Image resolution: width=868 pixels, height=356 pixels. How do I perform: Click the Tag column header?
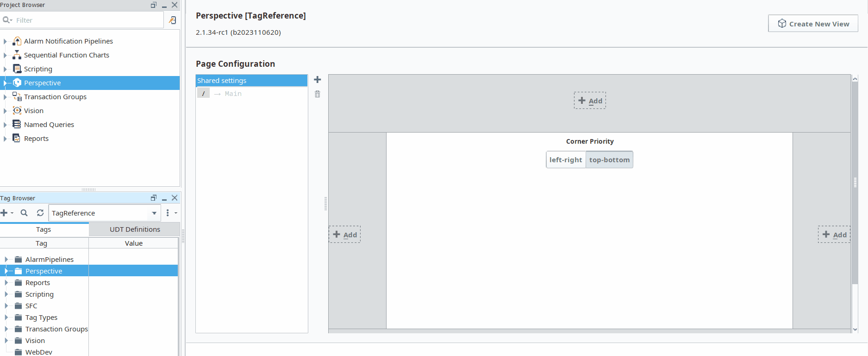42,243
